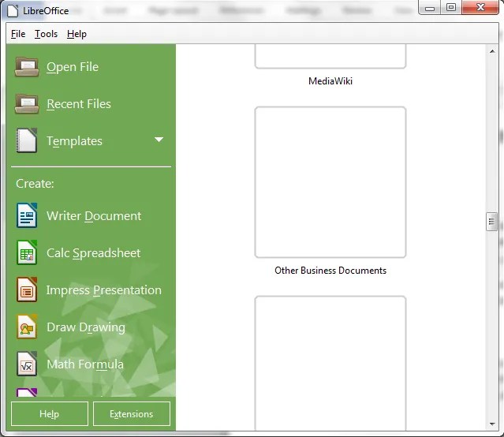Screen dimensions: 504x437
Task: Click the Templates label
Action: click(74, 141)
